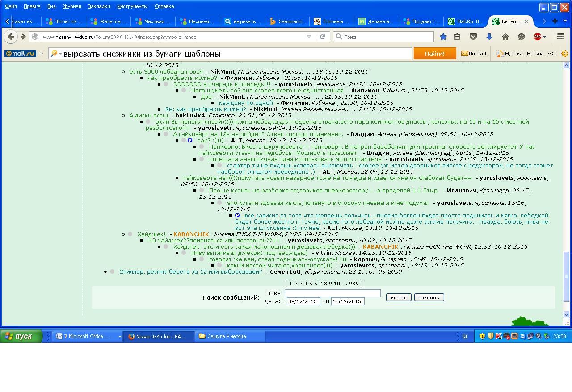Click the Pocket save icon

click(473, 37)
